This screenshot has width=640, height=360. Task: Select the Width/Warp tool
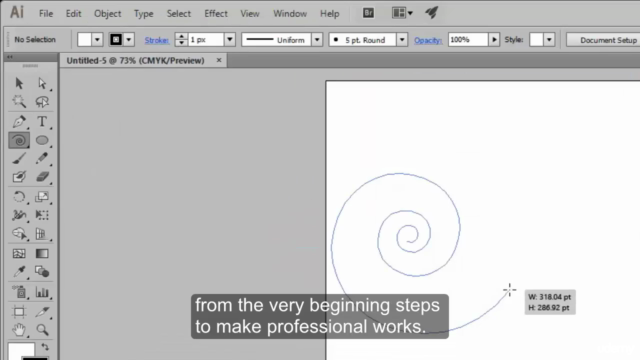(19, 215)
